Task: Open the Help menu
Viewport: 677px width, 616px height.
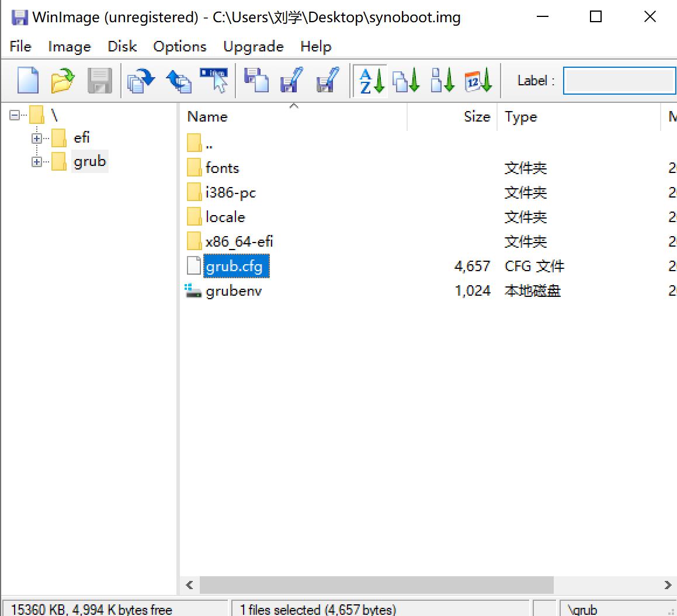Action: click(315, 46)
